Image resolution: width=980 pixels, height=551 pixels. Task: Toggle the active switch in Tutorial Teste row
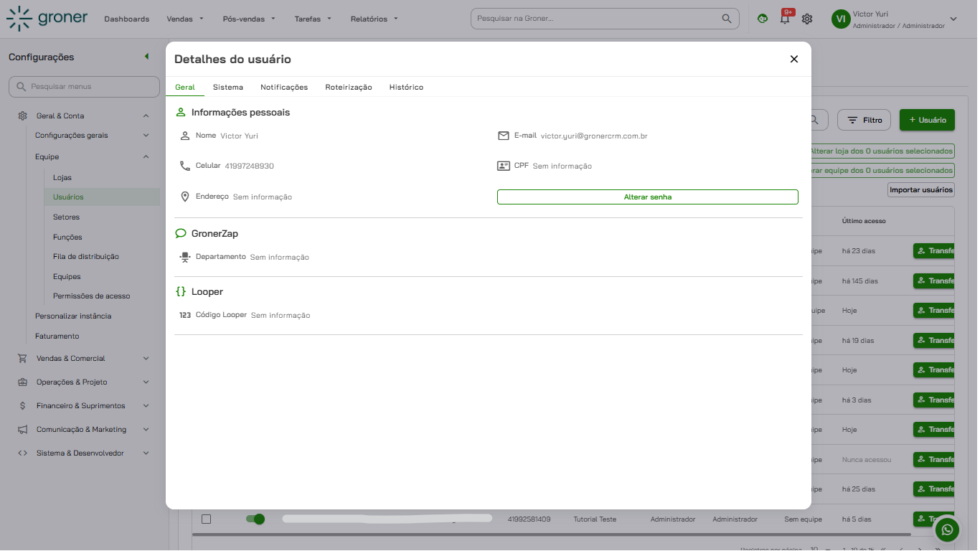pos(255,519)
